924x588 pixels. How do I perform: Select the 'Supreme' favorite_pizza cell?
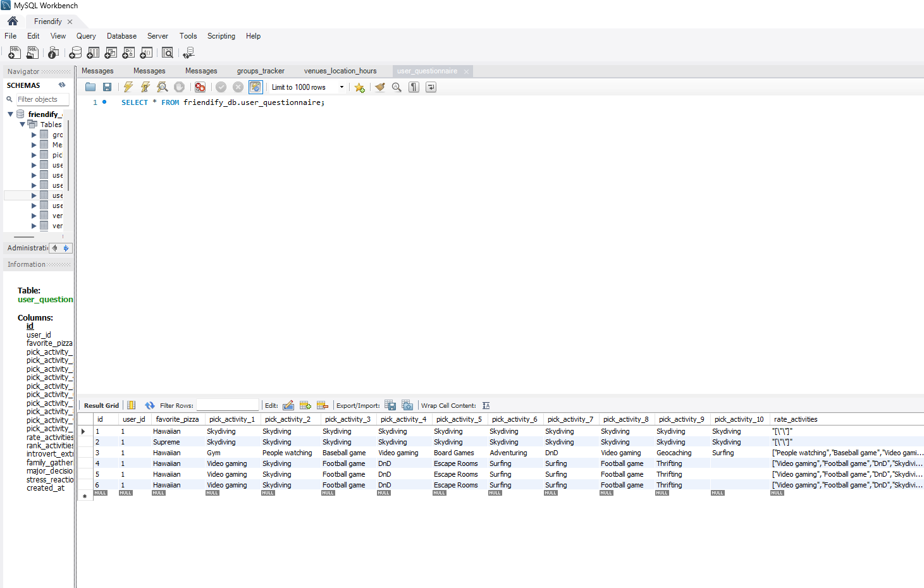coord(177,442)
